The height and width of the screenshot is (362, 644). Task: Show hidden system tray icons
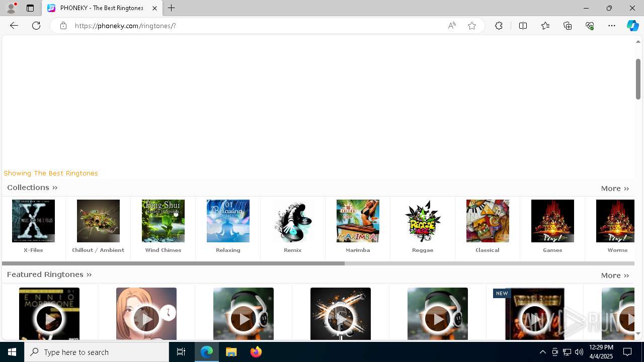[x=542, y=352]
